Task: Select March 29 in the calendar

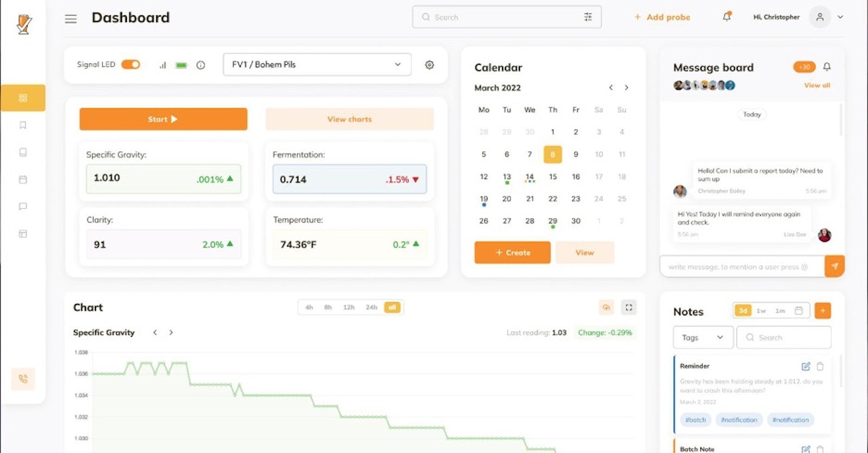Action: click(553, 221)
